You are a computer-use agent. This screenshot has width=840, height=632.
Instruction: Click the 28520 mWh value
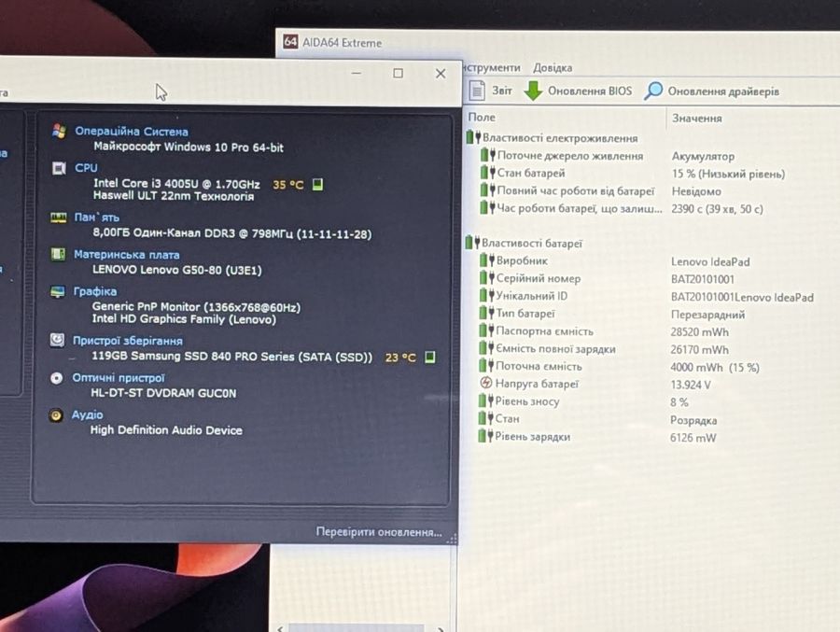click(699, 331)
